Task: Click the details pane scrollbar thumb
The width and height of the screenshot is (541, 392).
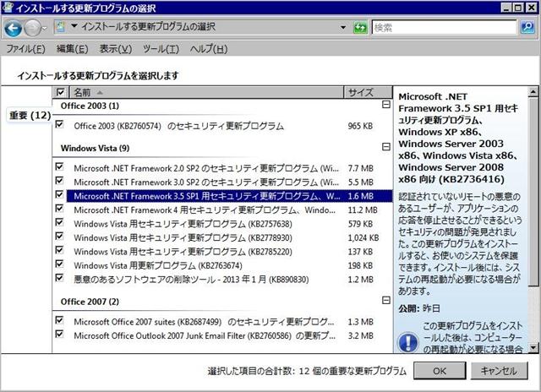Action: (x=533, y=191)
